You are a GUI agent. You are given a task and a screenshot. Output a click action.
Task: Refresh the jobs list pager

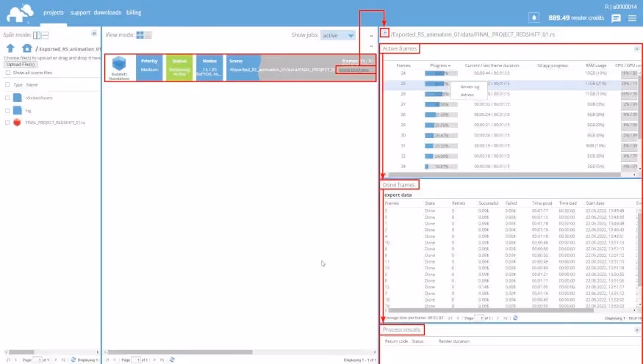tap(172, 360)
